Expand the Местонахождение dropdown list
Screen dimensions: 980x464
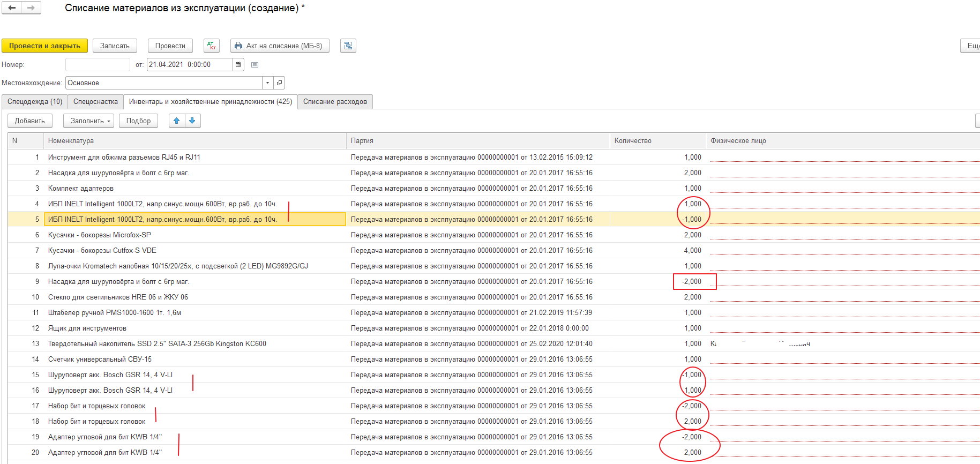tap(267, 83)
